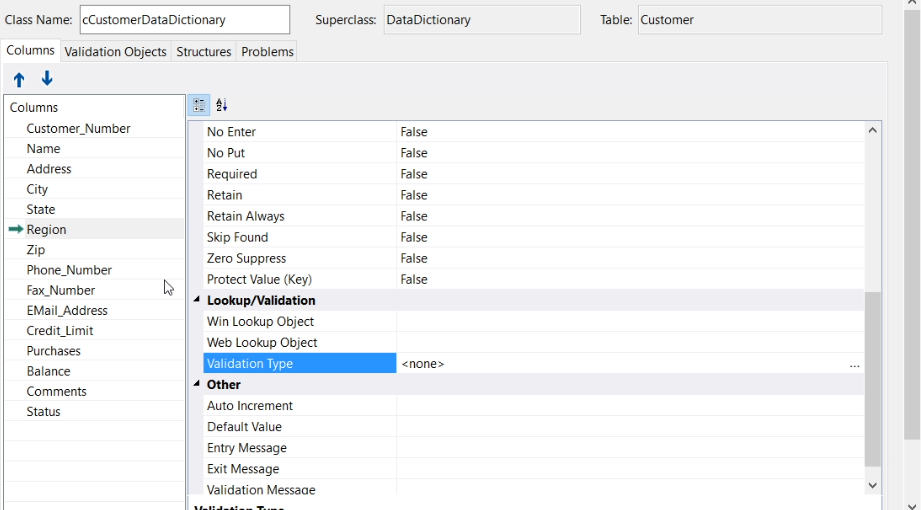The width and height of the screenshot is (921, 510).
Task: Click the Default Value property field
Action: pos(630,427)
